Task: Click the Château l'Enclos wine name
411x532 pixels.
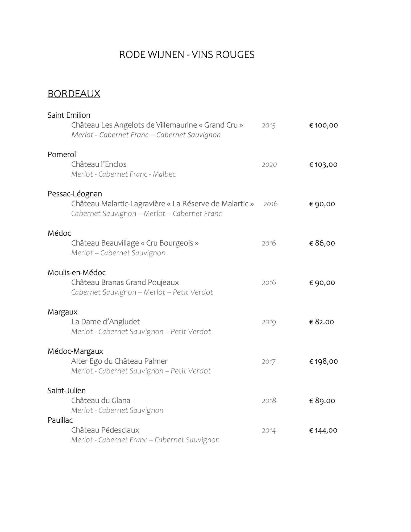Action: tap(99, 164)
